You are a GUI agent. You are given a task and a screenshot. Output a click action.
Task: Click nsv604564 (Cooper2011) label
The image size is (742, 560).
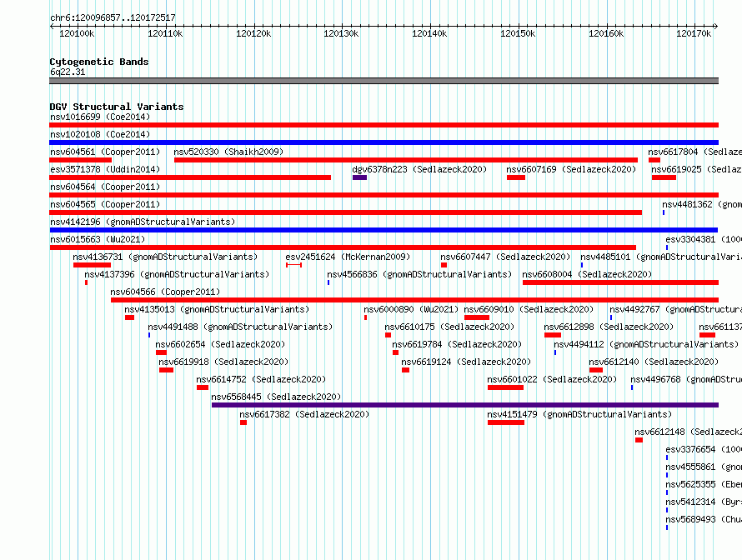[x=105, y=187]
